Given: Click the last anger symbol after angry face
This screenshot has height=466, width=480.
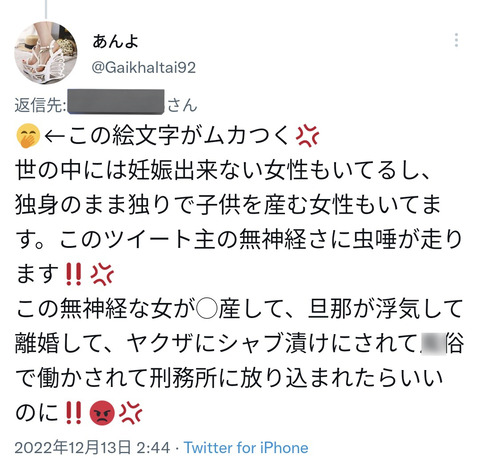Looking at the screenshot, I should click(130, 413).
